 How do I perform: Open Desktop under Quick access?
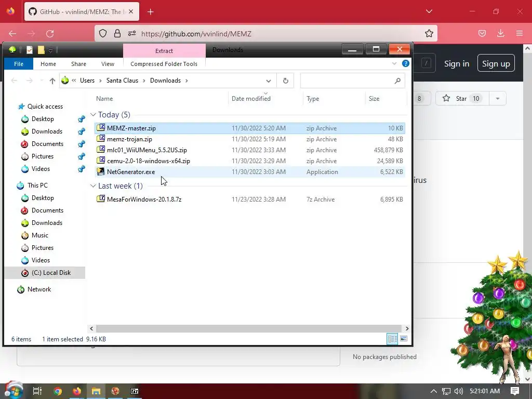click(43, 119)
